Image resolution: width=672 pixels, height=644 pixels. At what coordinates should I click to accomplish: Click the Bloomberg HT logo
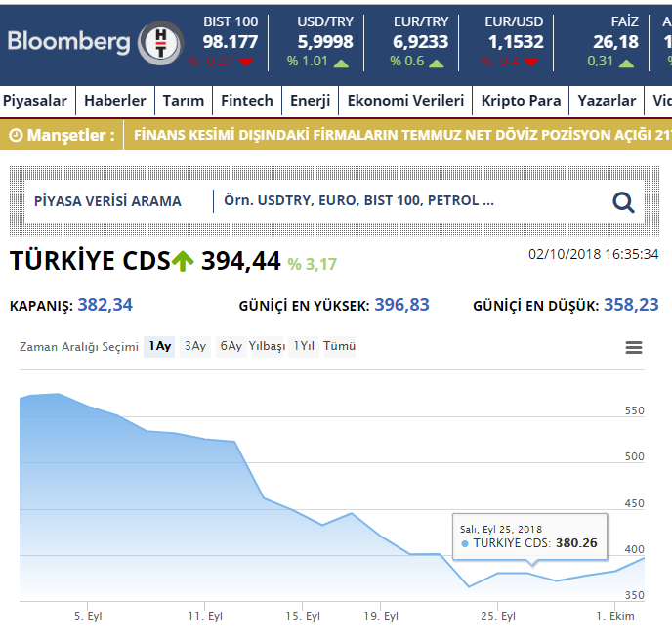coord(95,42)
